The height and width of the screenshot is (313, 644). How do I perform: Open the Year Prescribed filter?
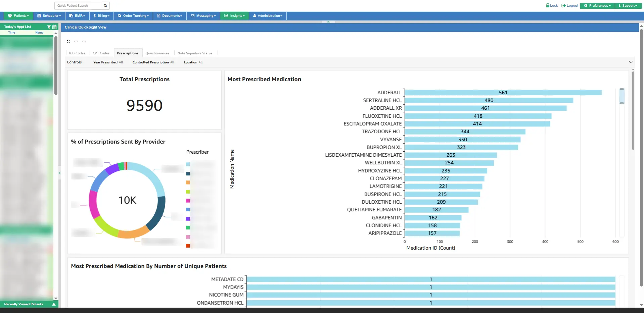click(108, 62)
